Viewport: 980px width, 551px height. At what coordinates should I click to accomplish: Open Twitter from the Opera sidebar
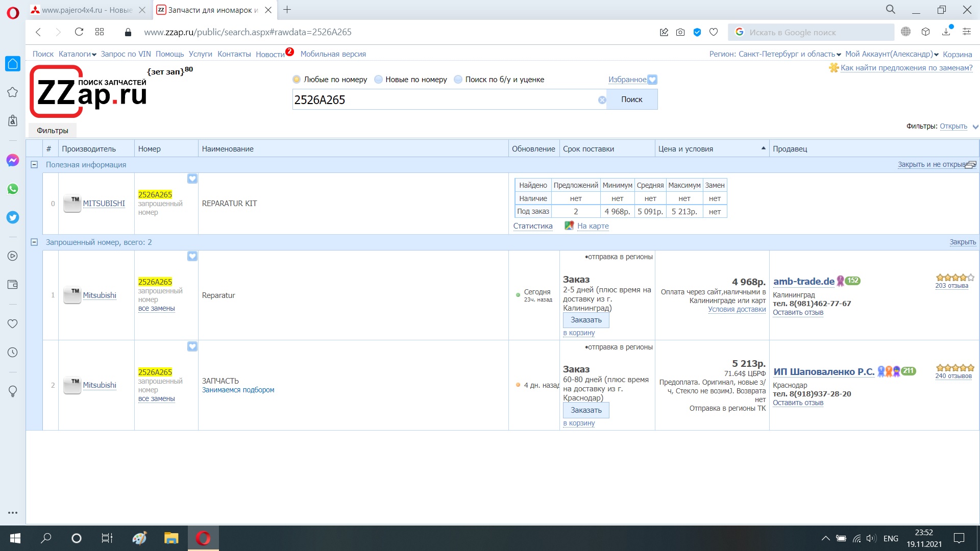13,217
